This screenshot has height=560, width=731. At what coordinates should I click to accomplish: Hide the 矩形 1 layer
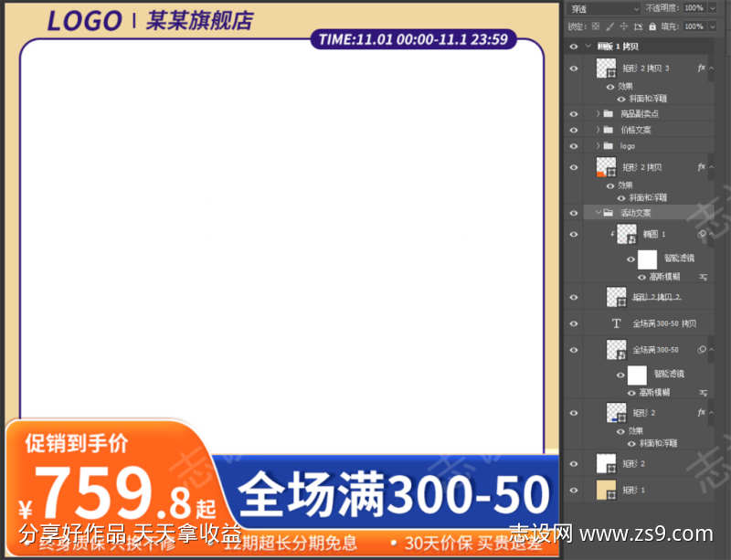(575, 491)
